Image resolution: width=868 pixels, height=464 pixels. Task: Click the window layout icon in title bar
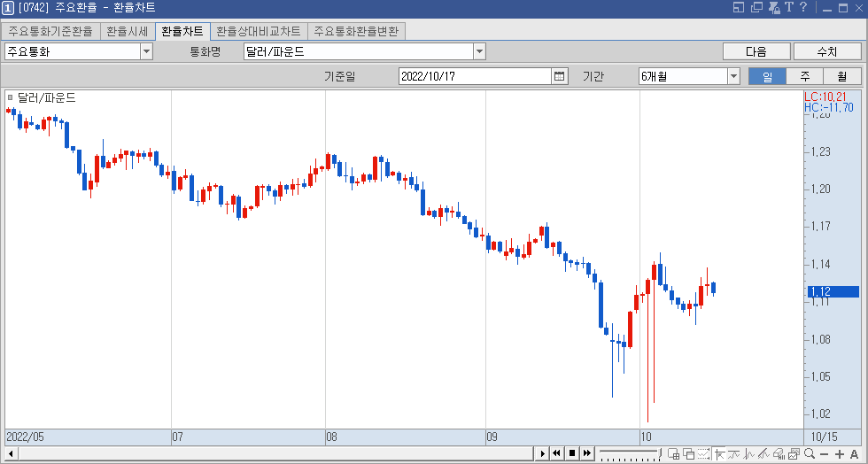739,7
